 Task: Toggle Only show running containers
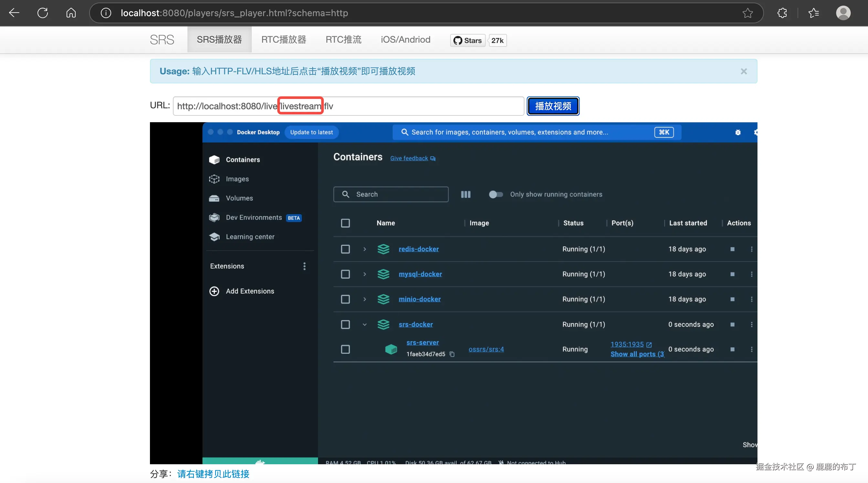click(x=496, y=194)
